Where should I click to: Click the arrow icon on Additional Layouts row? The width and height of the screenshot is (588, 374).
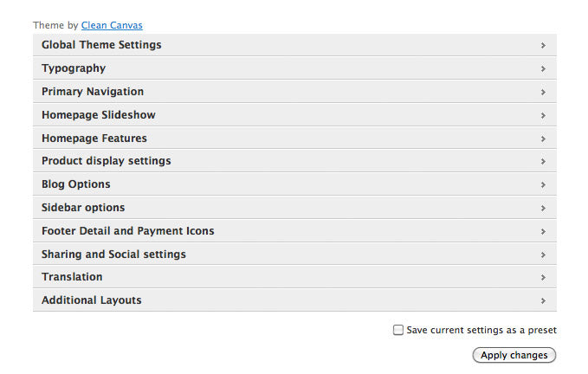543,300
